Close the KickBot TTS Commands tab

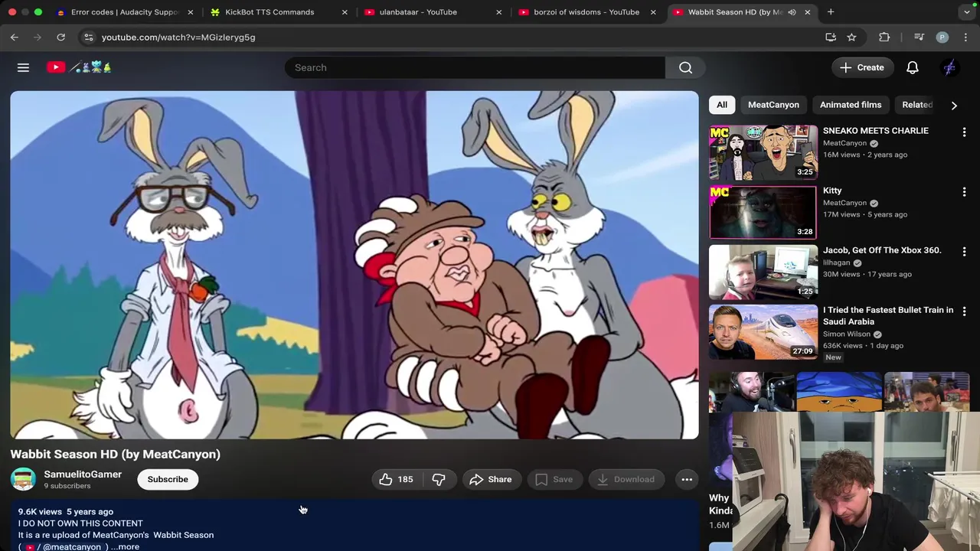345,12
